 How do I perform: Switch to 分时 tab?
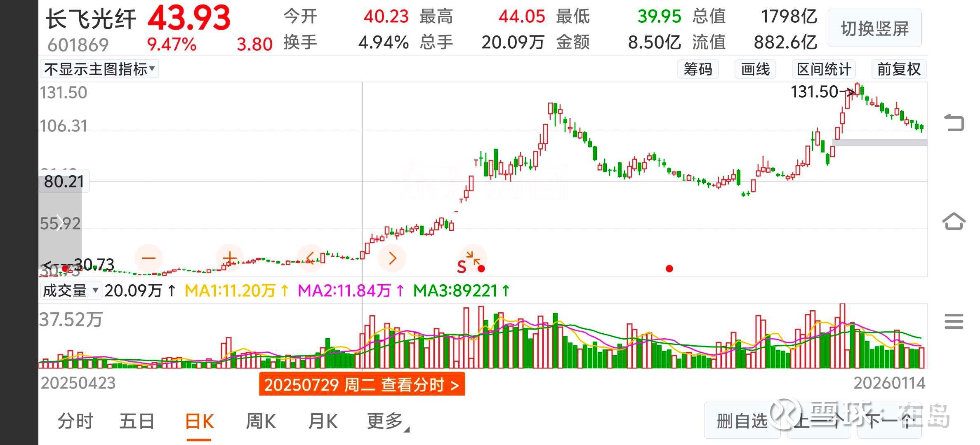pyautogui.click(x=75, y=422)
